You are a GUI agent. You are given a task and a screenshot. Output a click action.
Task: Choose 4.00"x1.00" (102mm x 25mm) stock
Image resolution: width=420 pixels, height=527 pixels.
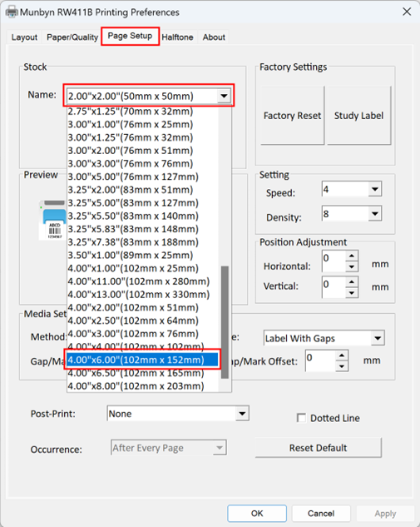click(143, 269)
